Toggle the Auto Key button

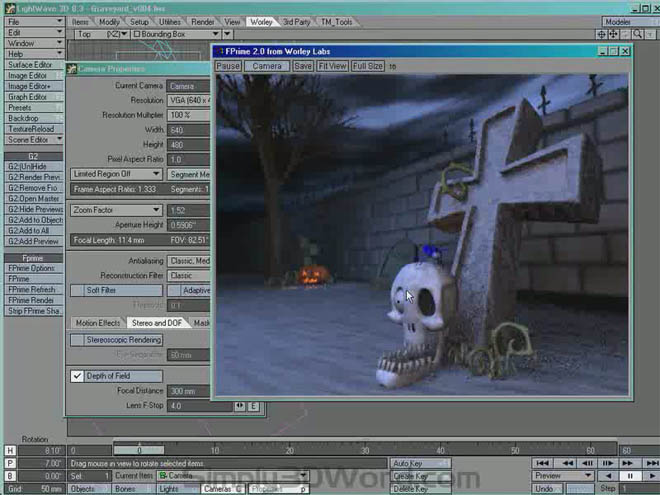pyautogui.click(x=420, y=463)
